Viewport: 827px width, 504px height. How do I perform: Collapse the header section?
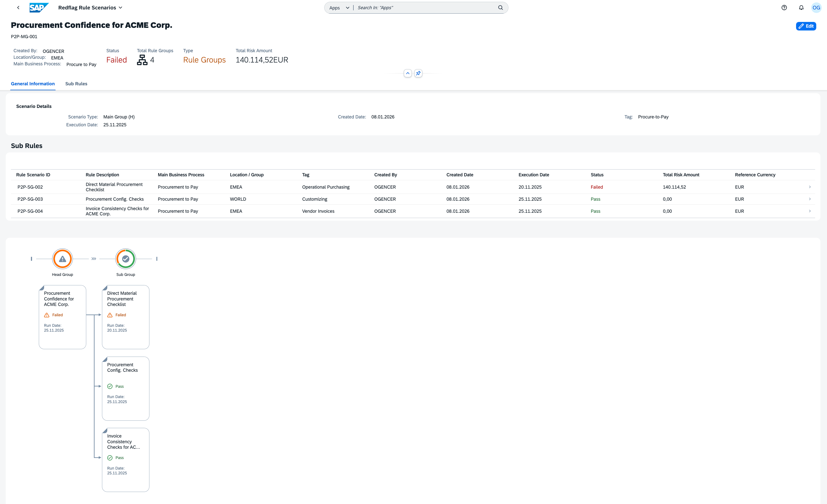(x=407, y=73)
